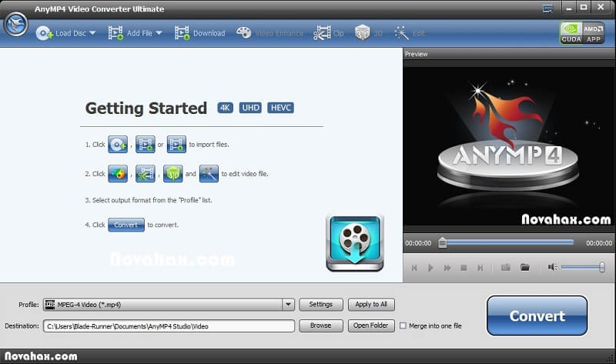
Task: Click the film-strip icon after 'or' in step 1
Action: 176,145
